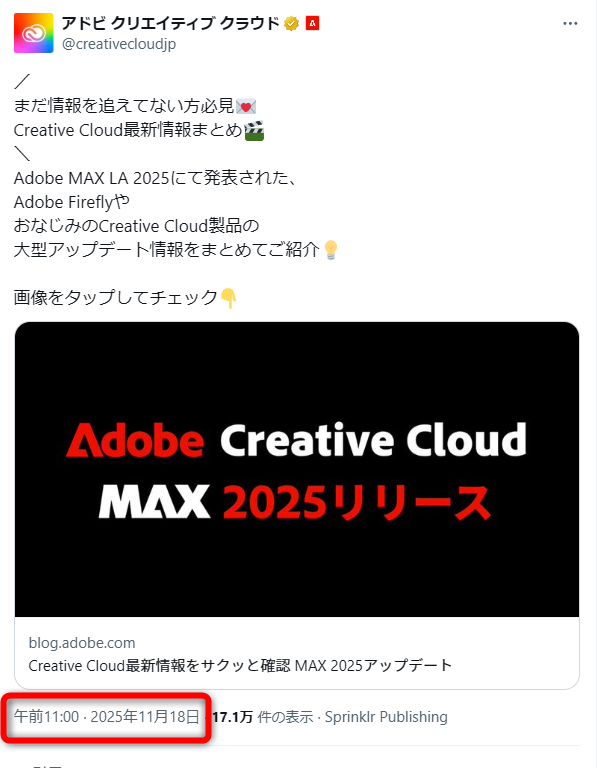Click the gold verified badge icon
This screenshot has width=597, height=768.
click(291, 23)
